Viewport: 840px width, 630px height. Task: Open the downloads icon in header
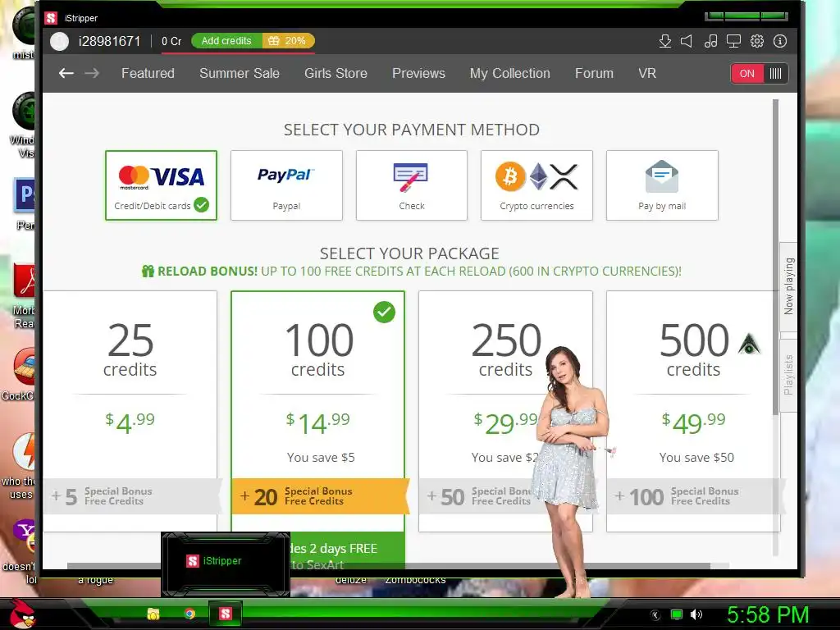point(664,41)
